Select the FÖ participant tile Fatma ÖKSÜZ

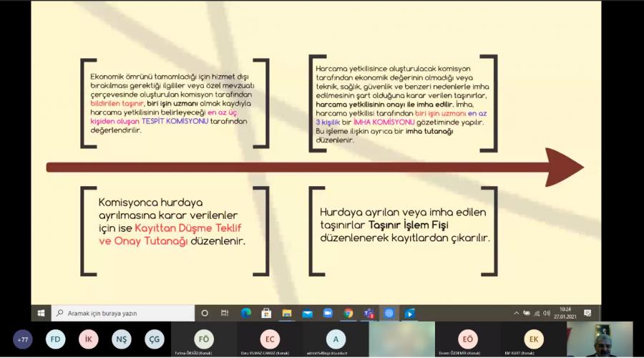(204, 339)
